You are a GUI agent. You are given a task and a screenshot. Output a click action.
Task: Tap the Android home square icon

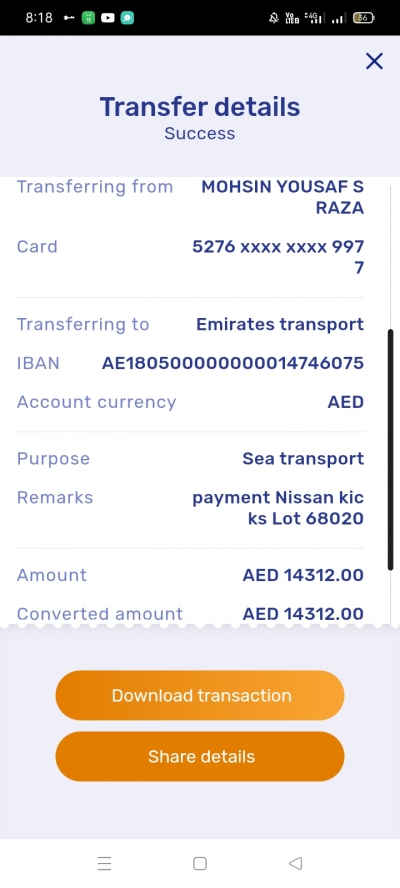pyautogui.click(x=200, y=863)
